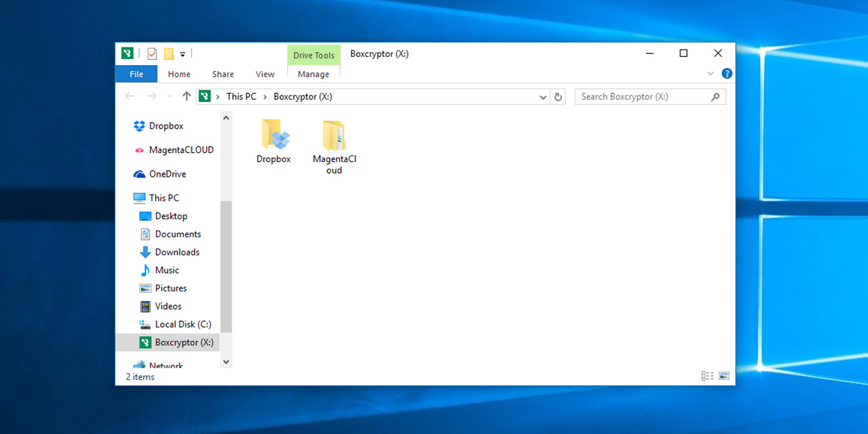Go back with the Back arrow
The width and height of the screenshot is (868, 434).
(x=130, y=96)
